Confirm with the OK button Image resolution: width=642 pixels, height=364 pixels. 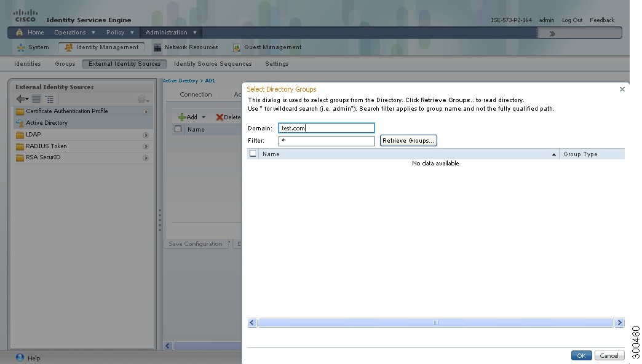(x=581, y=355)
